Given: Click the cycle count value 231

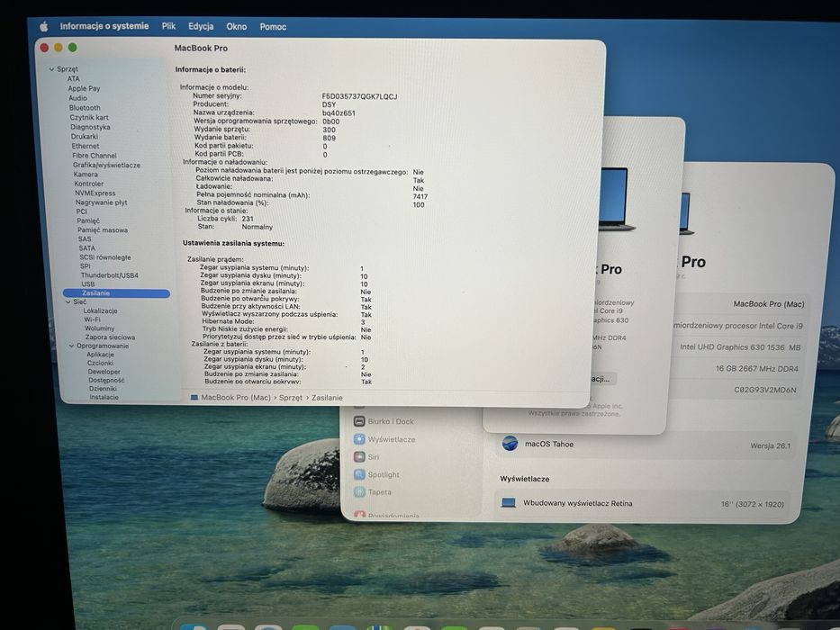Looking at the screenshot, I should click(248, 219).
